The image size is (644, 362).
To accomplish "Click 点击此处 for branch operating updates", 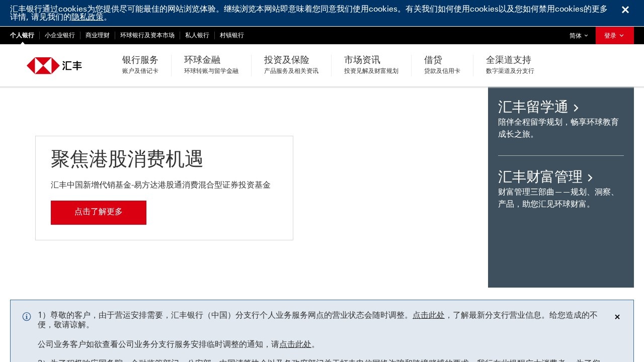I will click(428, 315).
